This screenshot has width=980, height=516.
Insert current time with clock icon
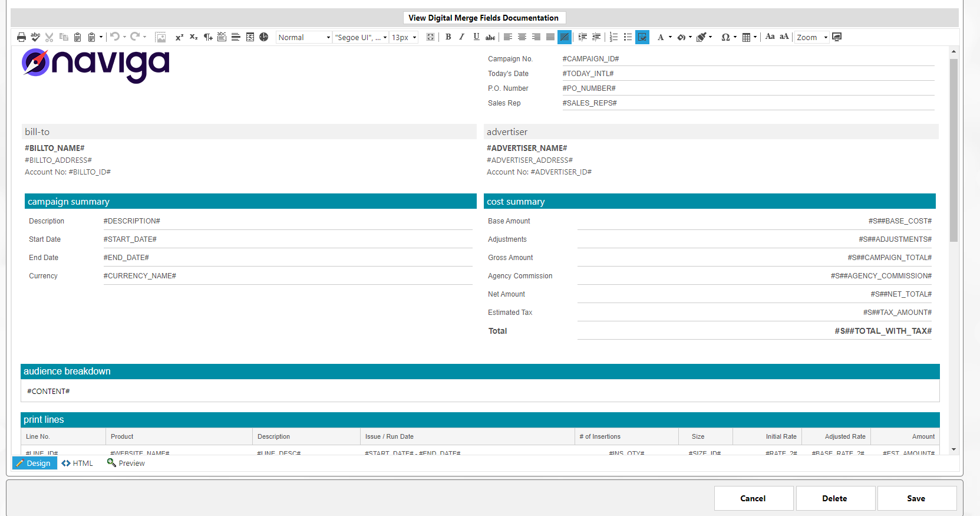point(264,37)
